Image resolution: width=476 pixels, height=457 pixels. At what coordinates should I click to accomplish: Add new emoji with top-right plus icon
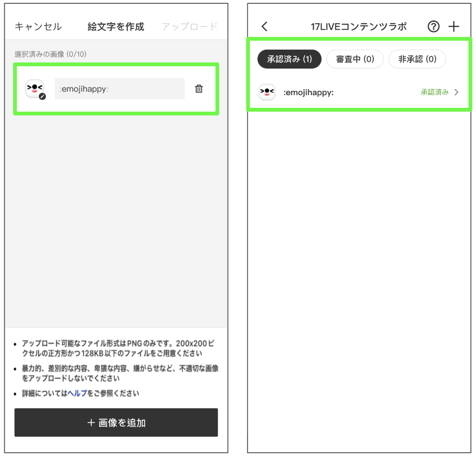[453, 26]
